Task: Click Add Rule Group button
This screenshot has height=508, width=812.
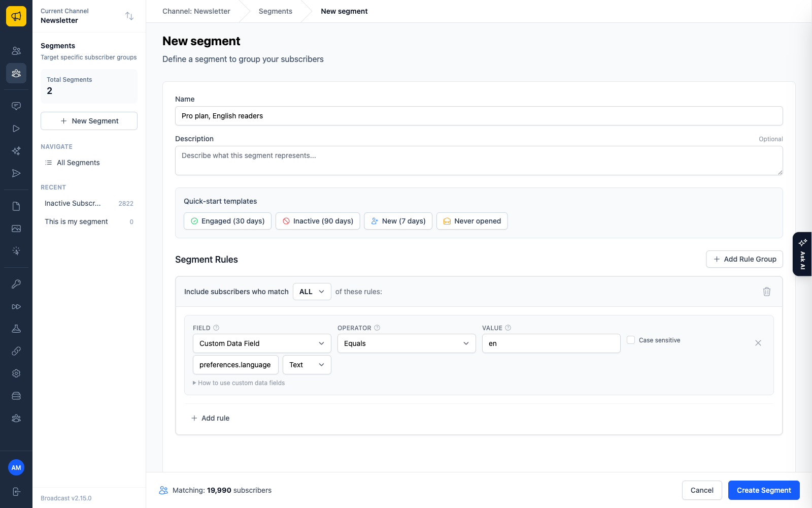Action: point(745,259)
